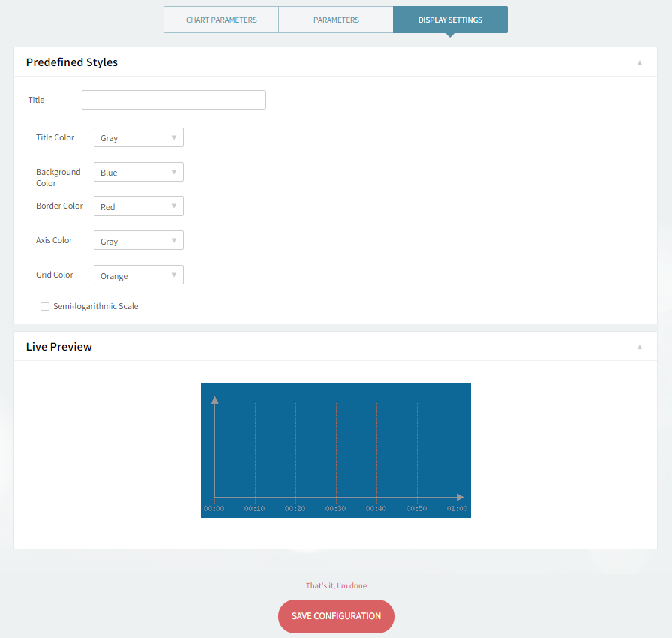Click the Live Preview panel heading
This screenshot has height=638, width=672.
(59, 347)
